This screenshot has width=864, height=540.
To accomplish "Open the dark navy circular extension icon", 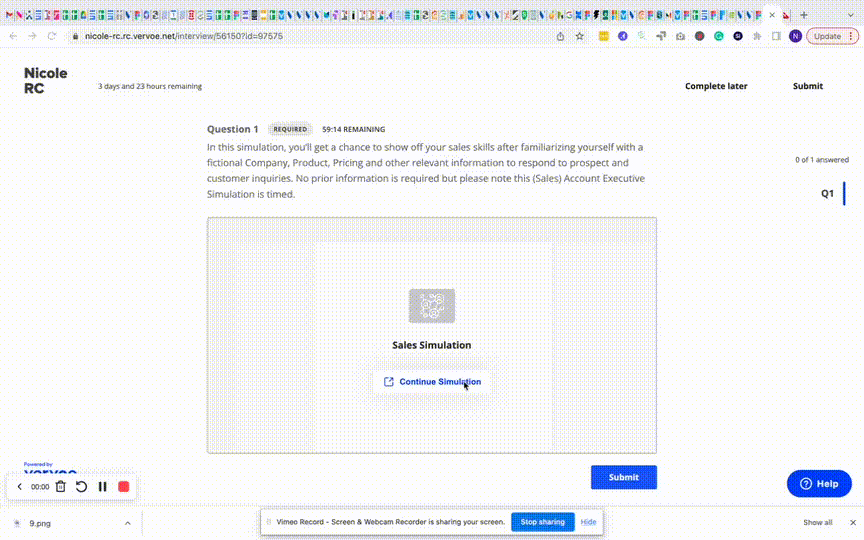I will [738, 36].
